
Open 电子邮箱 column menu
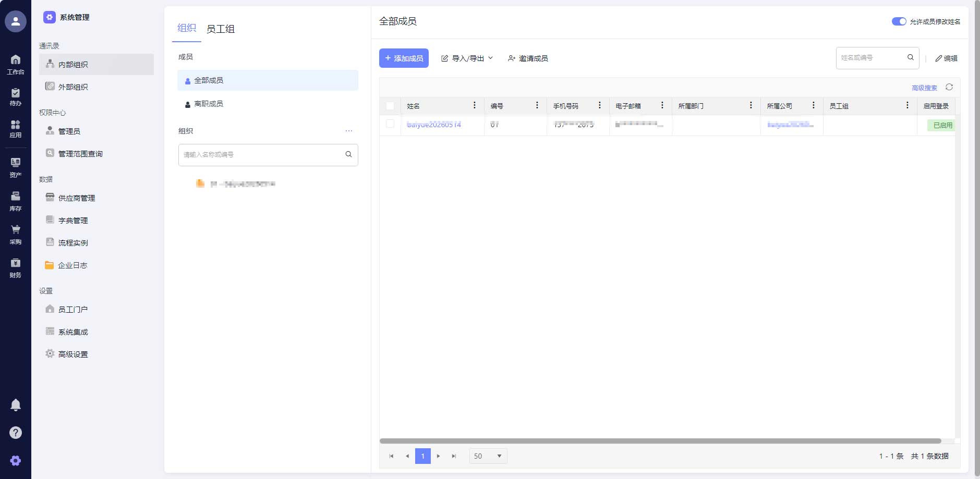[662, 105]
